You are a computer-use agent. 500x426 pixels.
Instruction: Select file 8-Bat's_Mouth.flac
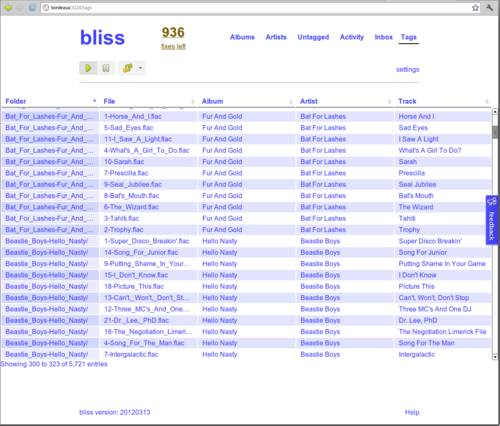pyautogui.click(x=149, y=196)
